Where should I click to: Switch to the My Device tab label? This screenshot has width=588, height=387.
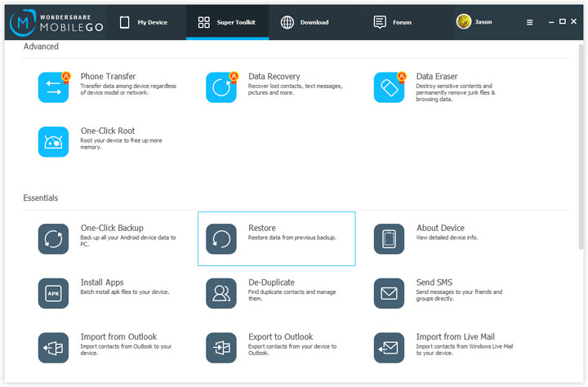point(152,23)
